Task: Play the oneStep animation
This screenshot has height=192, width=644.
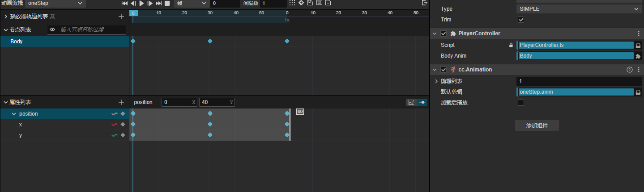Action: [141, 3]
